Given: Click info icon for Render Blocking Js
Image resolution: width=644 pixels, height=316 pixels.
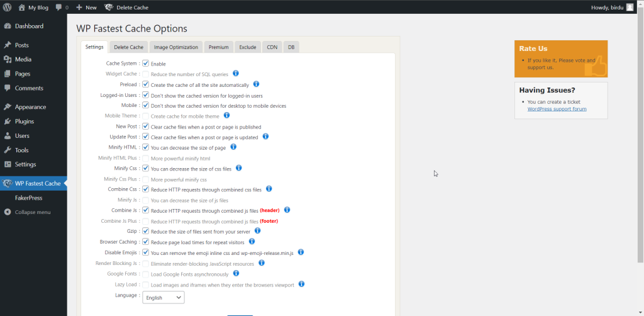Looking at the screenshot, I should click(261, 263).
